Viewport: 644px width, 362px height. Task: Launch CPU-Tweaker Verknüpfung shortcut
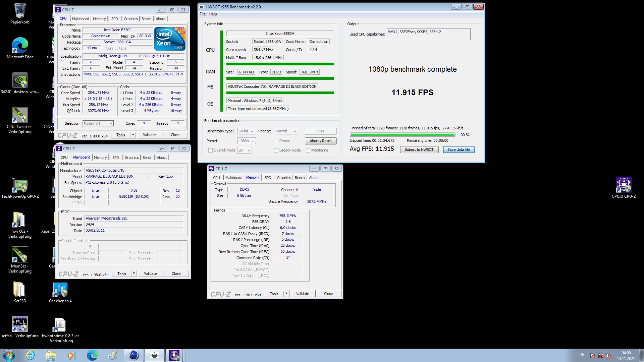click(20, 120)
